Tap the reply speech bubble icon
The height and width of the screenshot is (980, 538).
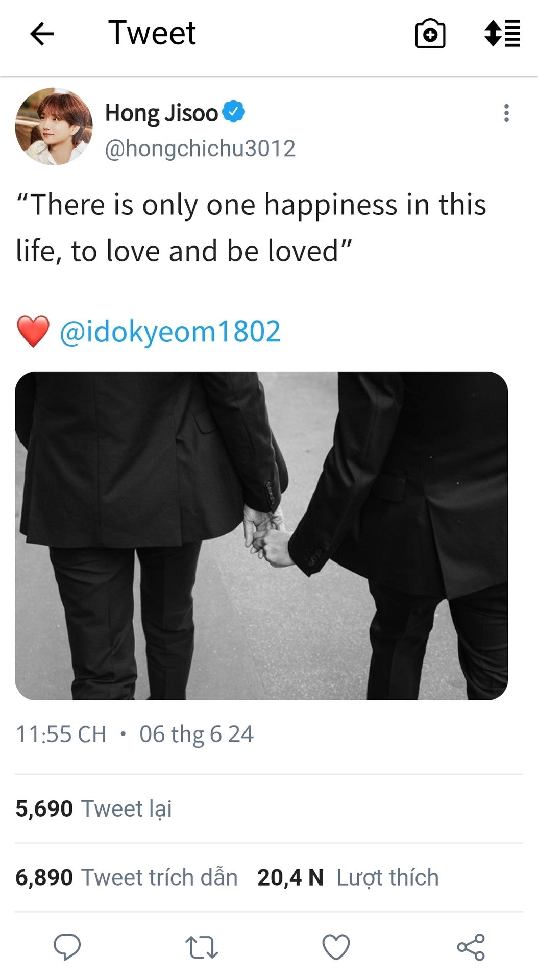67,947
